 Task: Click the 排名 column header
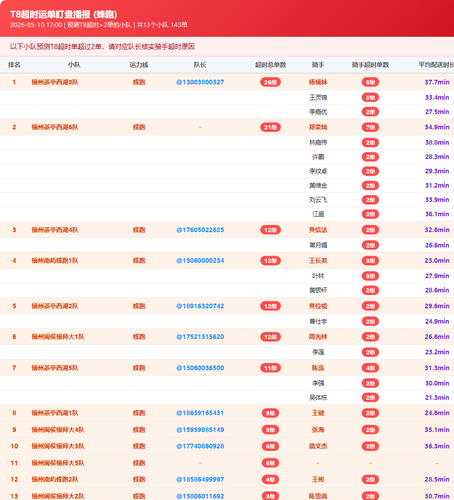click(x=14, y=65)
